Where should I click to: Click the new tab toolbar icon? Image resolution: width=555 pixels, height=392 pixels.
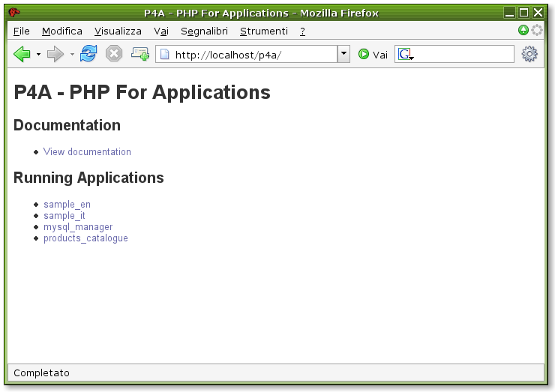[140, 54]
